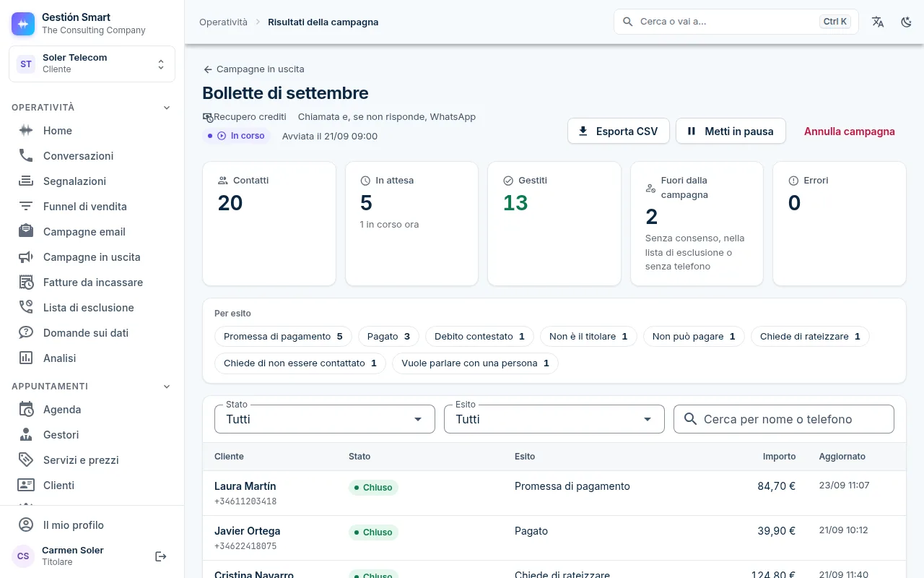Select Chiede di non essere contattato chip
Screen dimensions: 924x578
300,363
